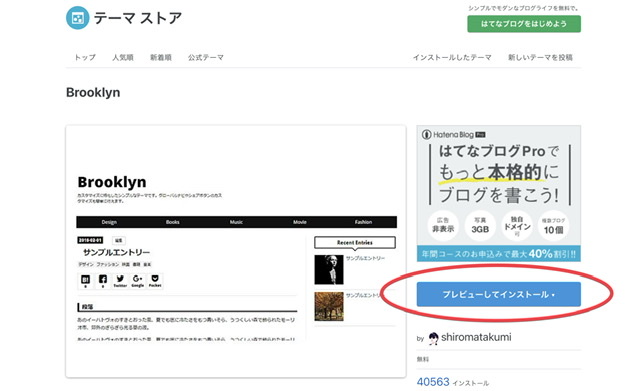This screenshot has height=391, width=640.
Task: Click the Music item in preview nav bar
Action: pyautogui.click(x=236, y=222)
